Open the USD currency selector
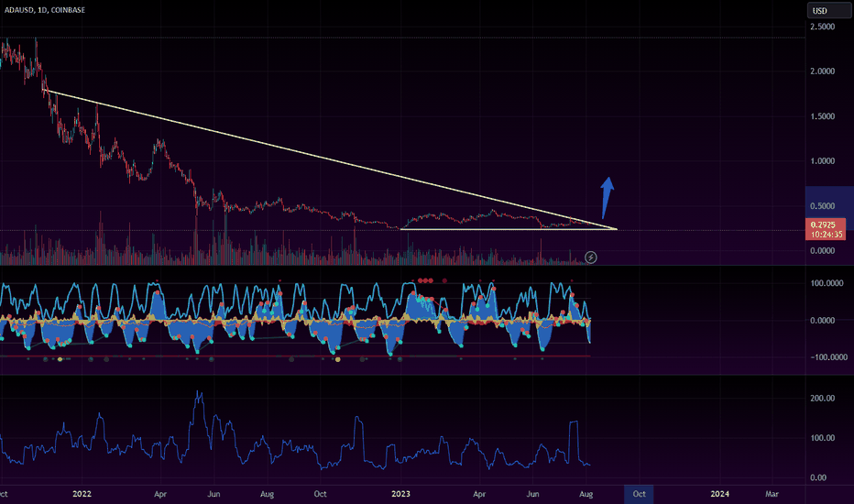The height and width of the screenshot is (504, 854). pyautogui.click(x=828, y=10)
